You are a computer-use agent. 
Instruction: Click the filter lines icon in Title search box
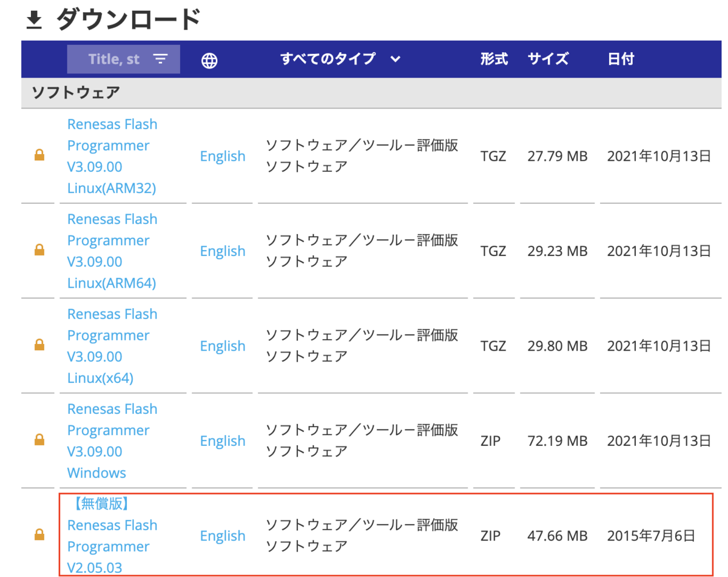point(160,59)
